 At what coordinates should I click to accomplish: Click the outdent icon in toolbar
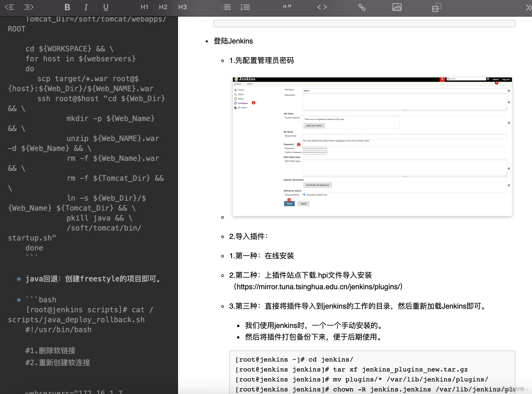(x=10, y=7)
